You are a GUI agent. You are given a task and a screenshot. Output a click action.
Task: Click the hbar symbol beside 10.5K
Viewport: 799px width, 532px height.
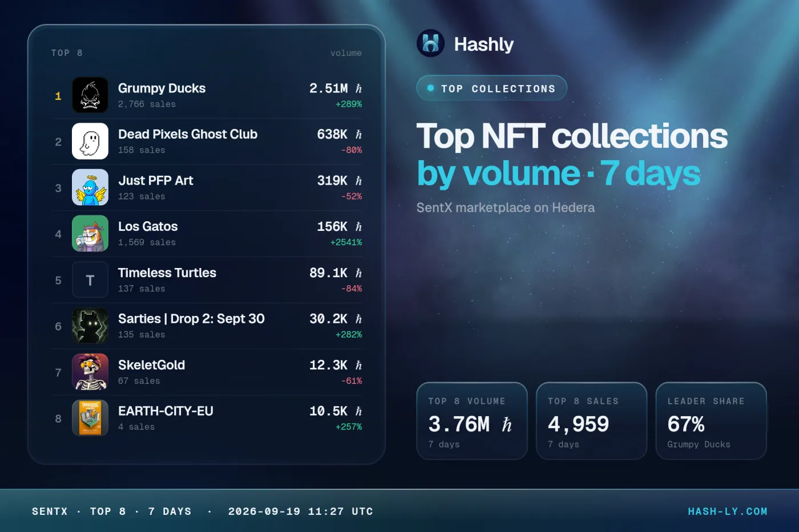pyautogui.click(x=358, y=412)
